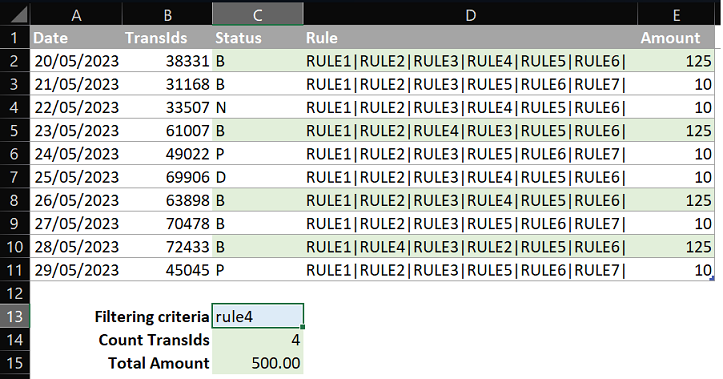Select date cell 29/05/2023
Screen dimensions: 723x379
pos(76,270)
